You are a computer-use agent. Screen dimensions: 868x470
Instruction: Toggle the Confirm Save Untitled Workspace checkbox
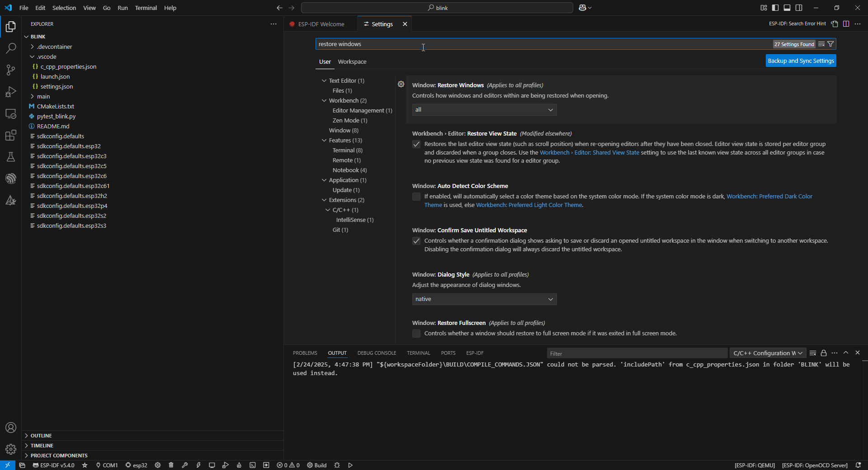tap(416, 241)
